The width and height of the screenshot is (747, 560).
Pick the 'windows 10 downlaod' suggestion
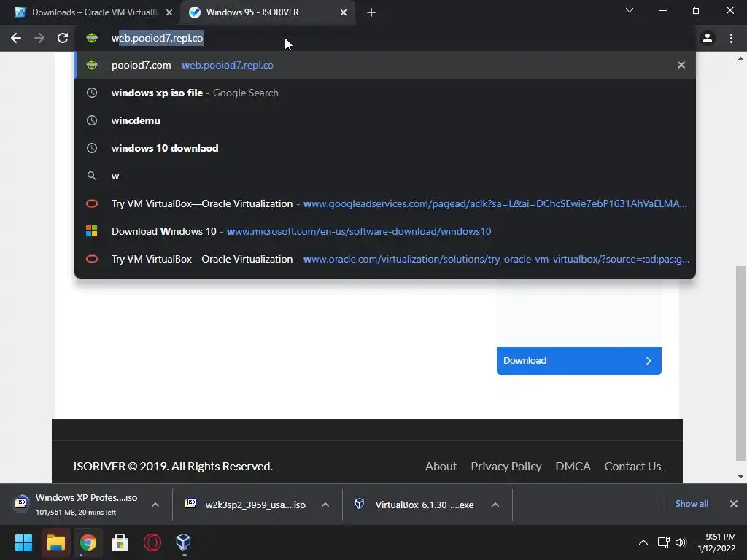385,148
